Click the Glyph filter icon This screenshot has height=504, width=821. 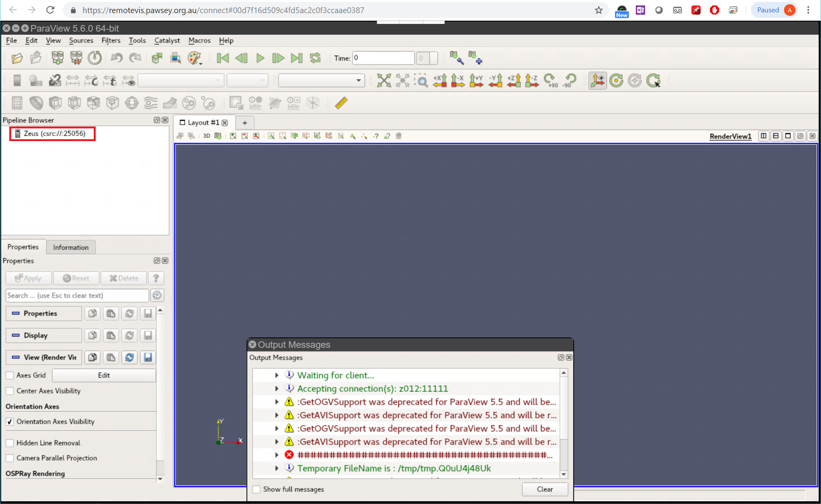coord(132,103)
